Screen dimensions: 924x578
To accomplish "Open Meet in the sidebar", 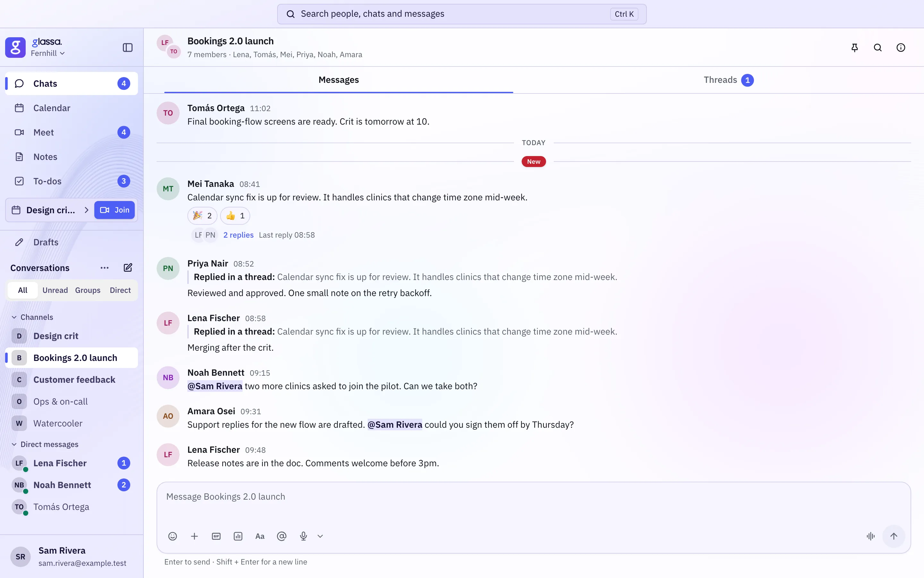I will [x=72, y=132].
